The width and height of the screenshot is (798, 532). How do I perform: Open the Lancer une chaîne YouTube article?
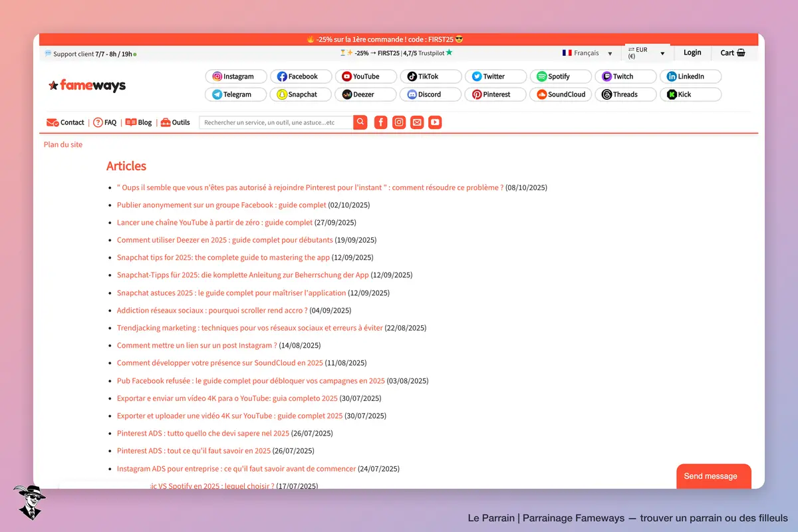tap(215, 222)
